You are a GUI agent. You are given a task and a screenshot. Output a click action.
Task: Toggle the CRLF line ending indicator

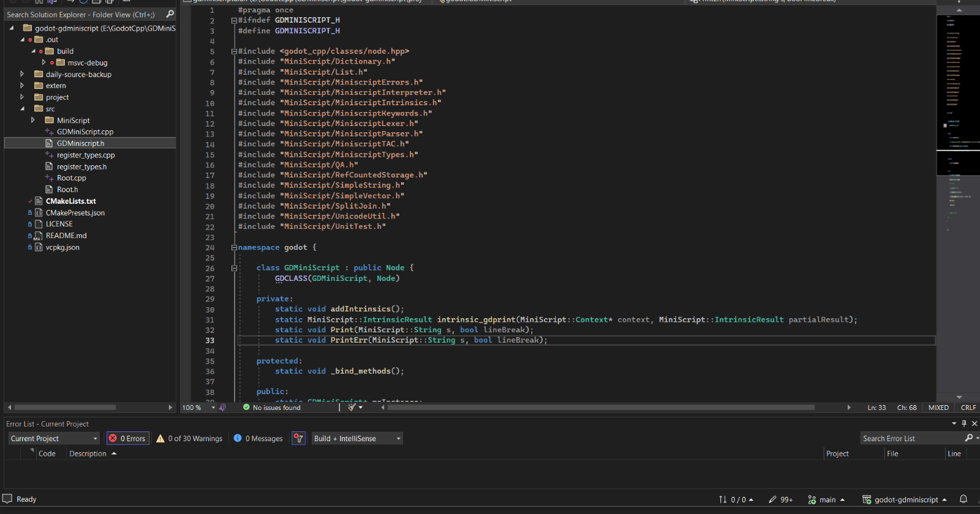968,408
